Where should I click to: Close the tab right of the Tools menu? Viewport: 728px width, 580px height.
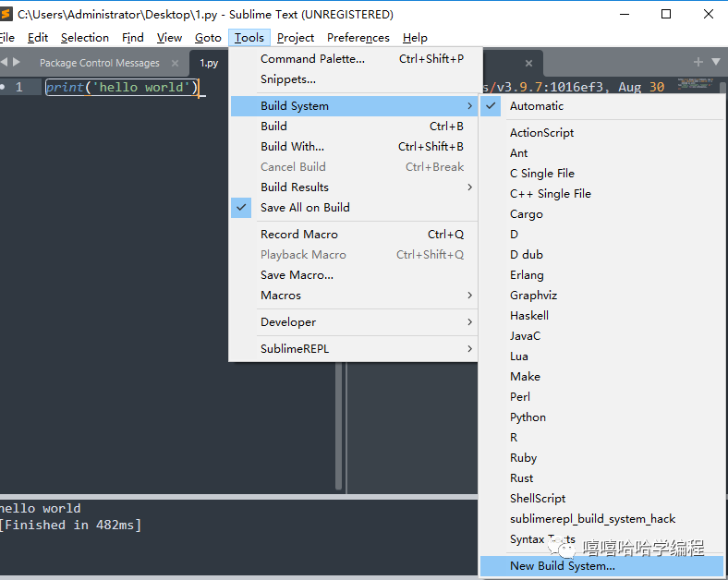pos(528,63)
